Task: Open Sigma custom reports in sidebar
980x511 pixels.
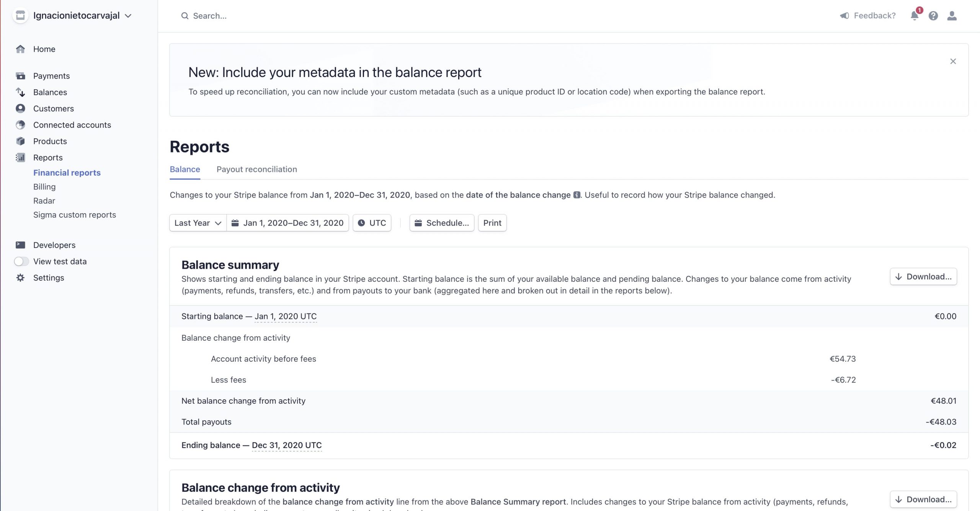Action: coord(74,215)
